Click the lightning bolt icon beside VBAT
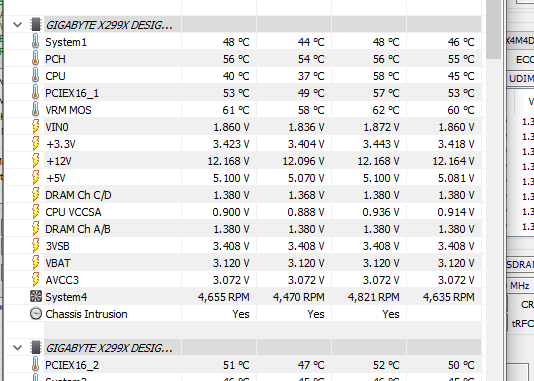 click(x=35, y=263)
